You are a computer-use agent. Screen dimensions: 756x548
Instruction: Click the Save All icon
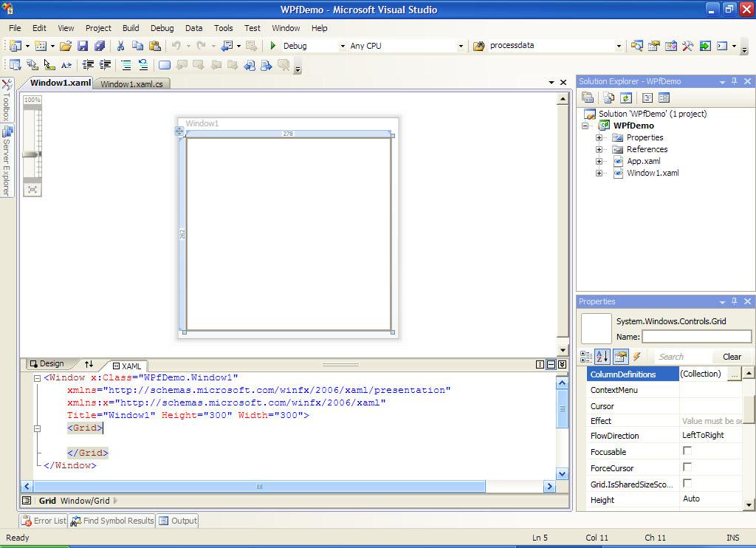[x=100, y=46]
